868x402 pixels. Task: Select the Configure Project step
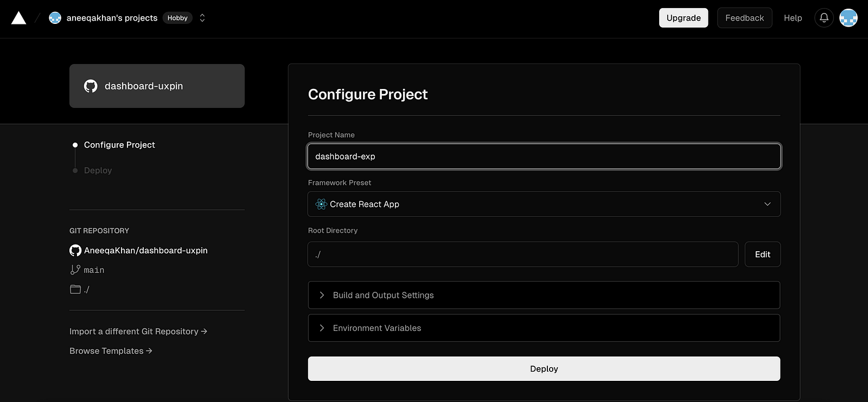(119, 145)
